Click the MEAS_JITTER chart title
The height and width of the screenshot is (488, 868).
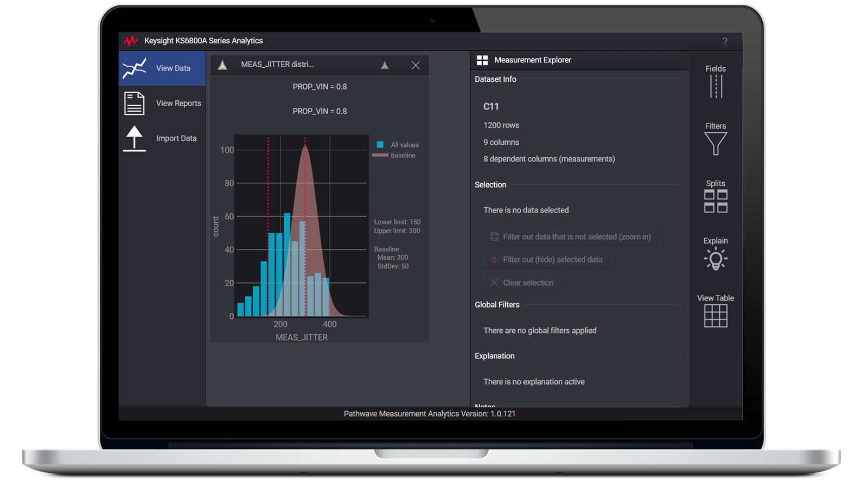pos(277,65)
